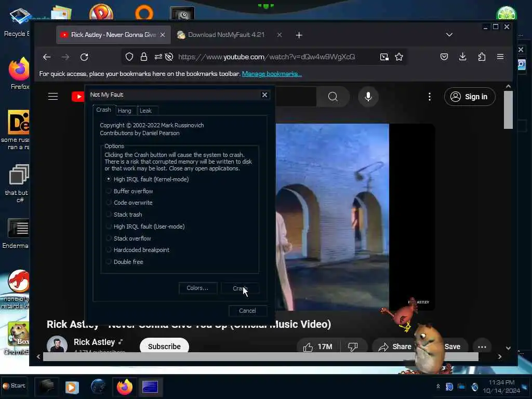Image resolution: width=532 pixels, height=399 pixels.
Task: Select the Crash tab
Action: pyautogui.click(x=103, y=110)
